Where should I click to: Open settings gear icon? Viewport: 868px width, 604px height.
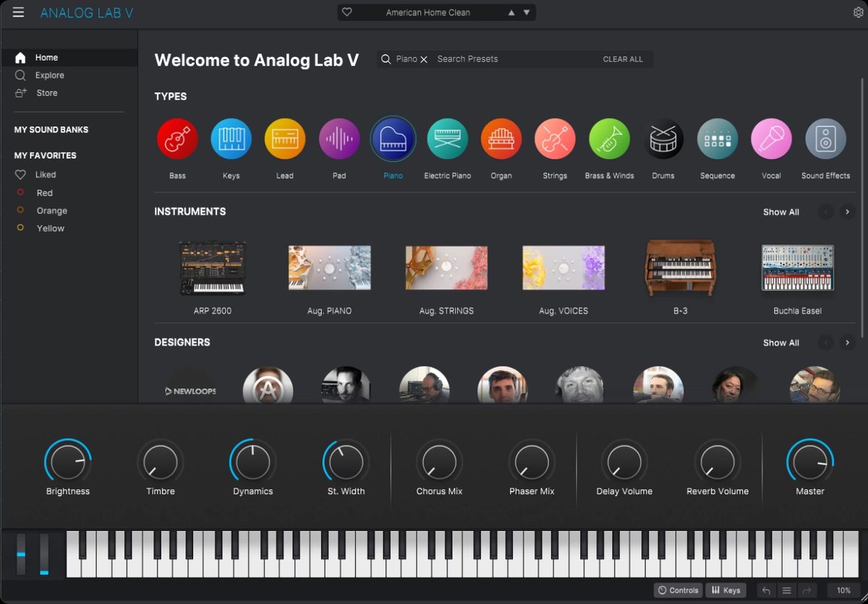click(859, 12)
